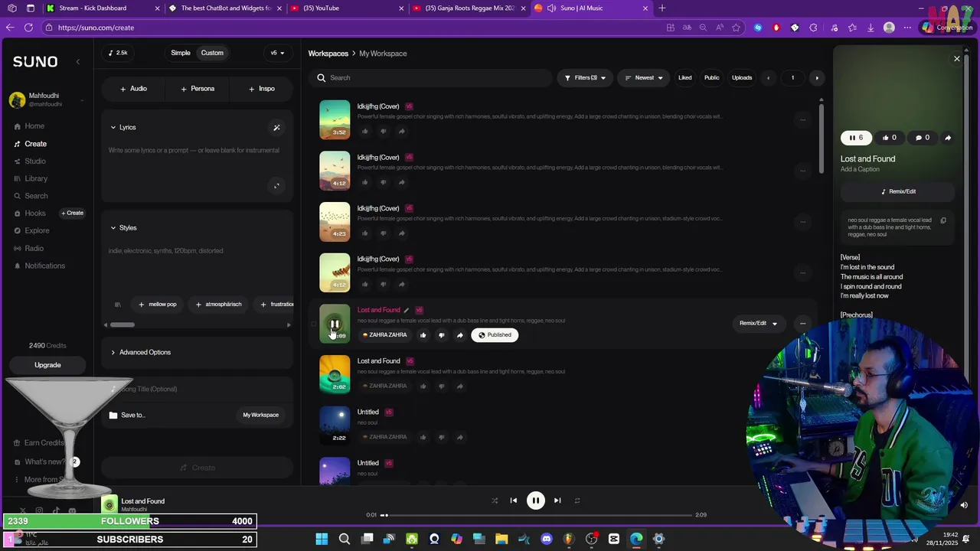Toggle repeat in the player bar

coord(577,500)
